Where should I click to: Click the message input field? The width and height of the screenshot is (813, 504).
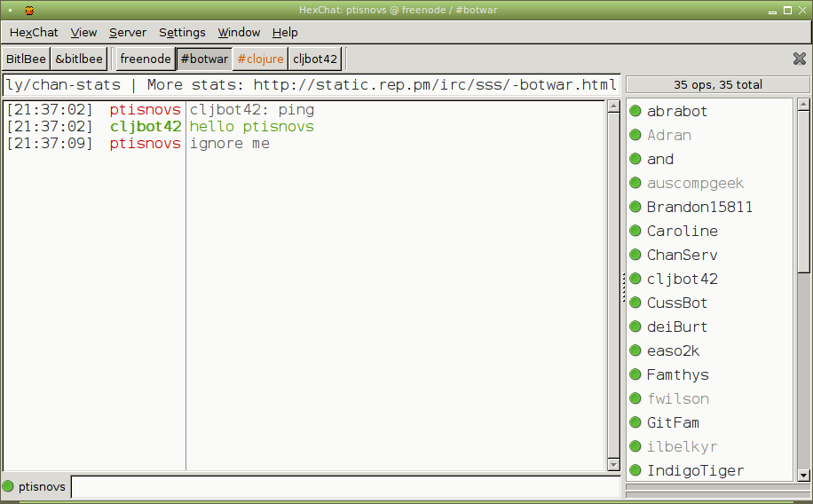click(345, 487)
